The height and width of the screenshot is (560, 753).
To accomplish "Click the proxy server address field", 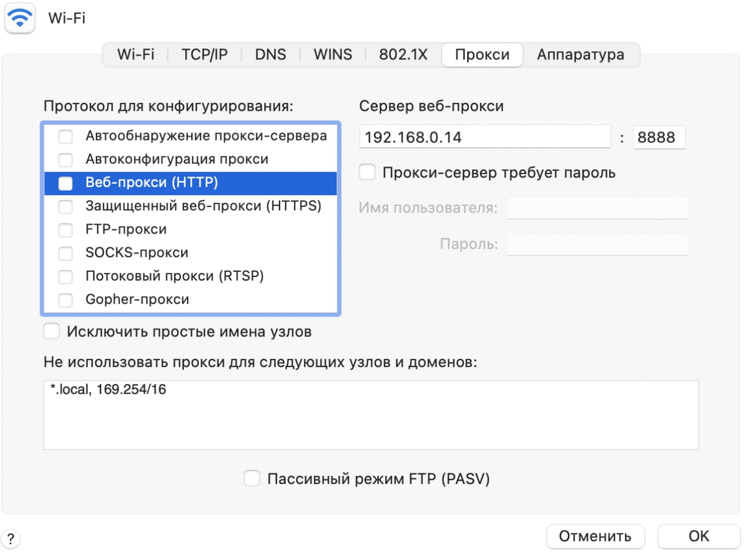I will pyautogui.click(x=485, y=138).
